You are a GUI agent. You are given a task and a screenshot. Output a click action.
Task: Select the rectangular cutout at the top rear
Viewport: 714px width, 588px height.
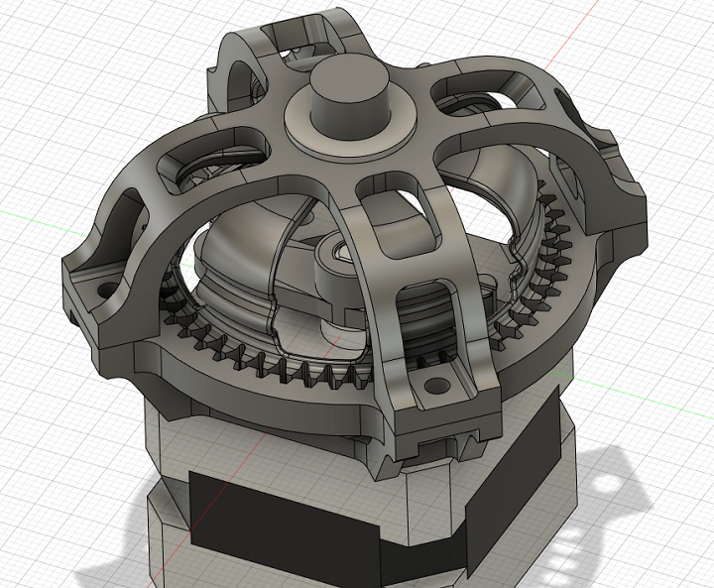click(298, 36)
